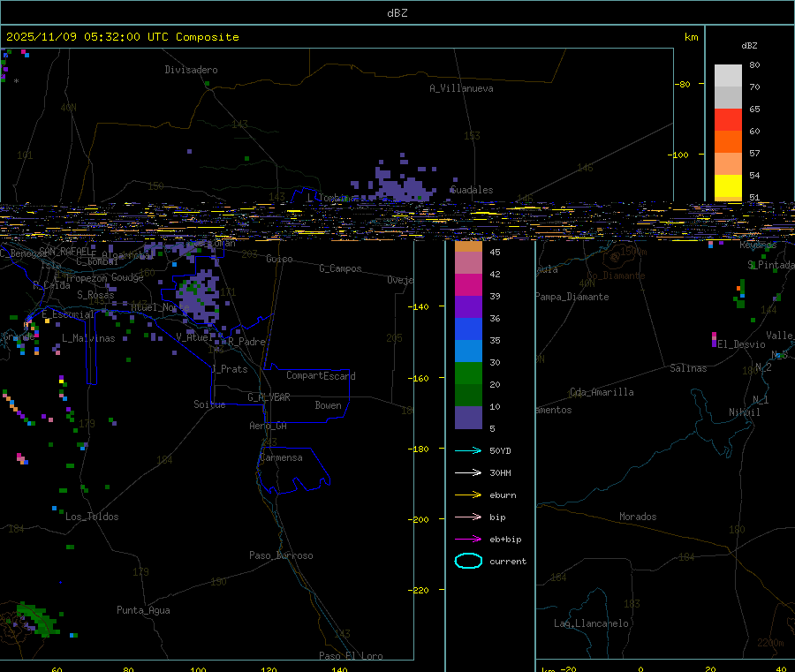Viewport: 795px width, 672px height.
Task: Click the cyan current ellipse icon
Action: 468,561
